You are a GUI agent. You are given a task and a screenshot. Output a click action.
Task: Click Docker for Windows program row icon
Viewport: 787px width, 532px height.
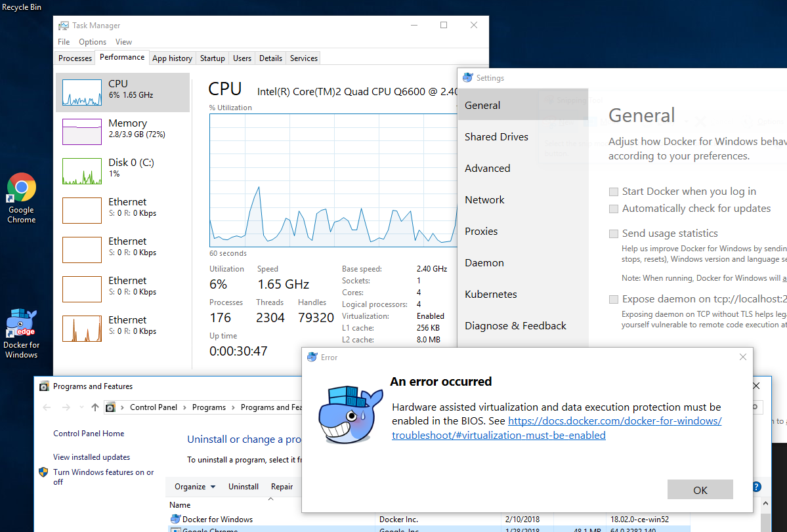point(176,519)
